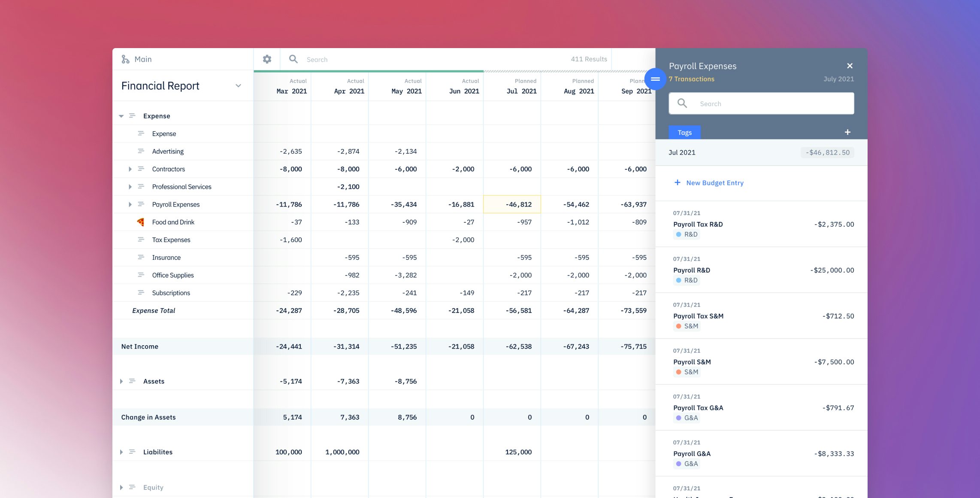
Task: Collapse the top-level Expense group
Action: (x=121, y=116)
